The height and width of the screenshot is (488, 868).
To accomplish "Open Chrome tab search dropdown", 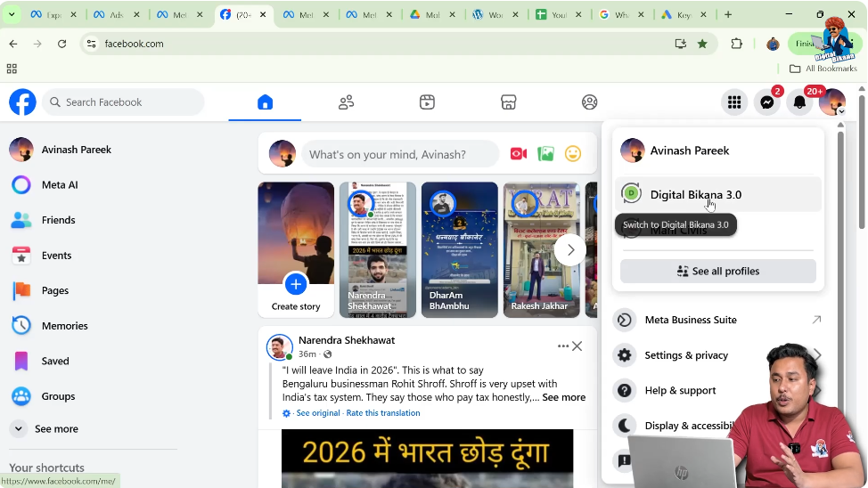I will click(x=11, y=15).
